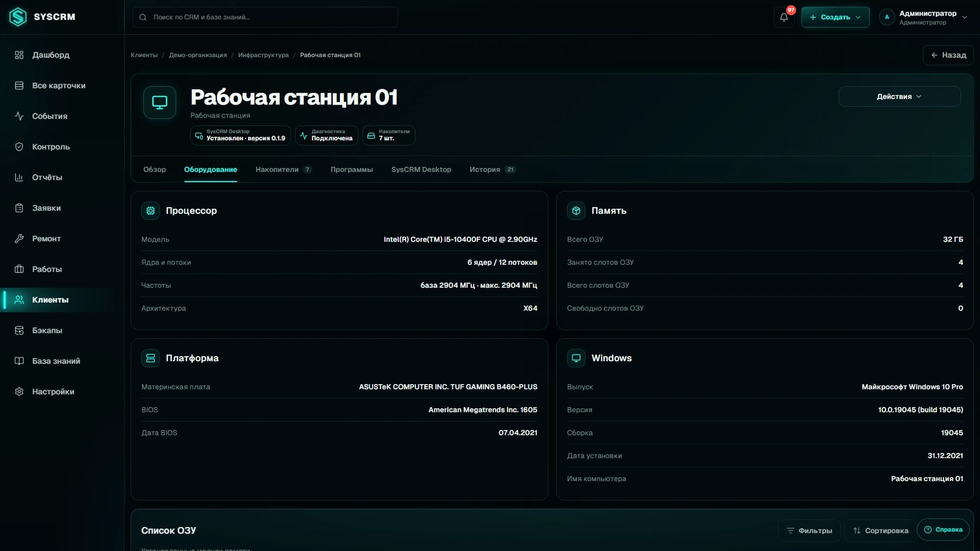980x551 pixels.
Task: Click the SYSCRM logo icon
Action: pos(18,17)
